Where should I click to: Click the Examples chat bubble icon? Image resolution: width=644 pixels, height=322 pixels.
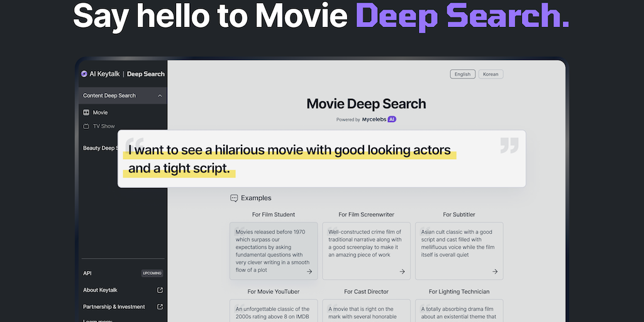tap(234, 198)
